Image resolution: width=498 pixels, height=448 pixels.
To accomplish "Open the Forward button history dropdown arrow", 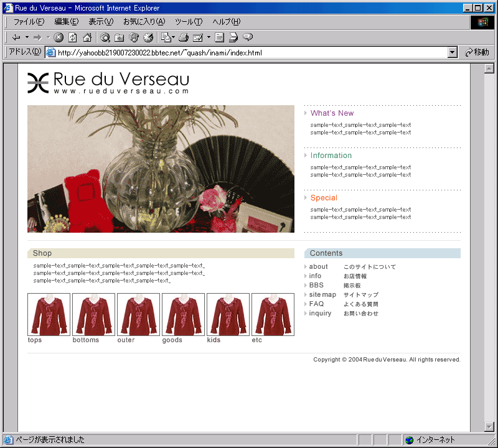I will click(49, 37).
